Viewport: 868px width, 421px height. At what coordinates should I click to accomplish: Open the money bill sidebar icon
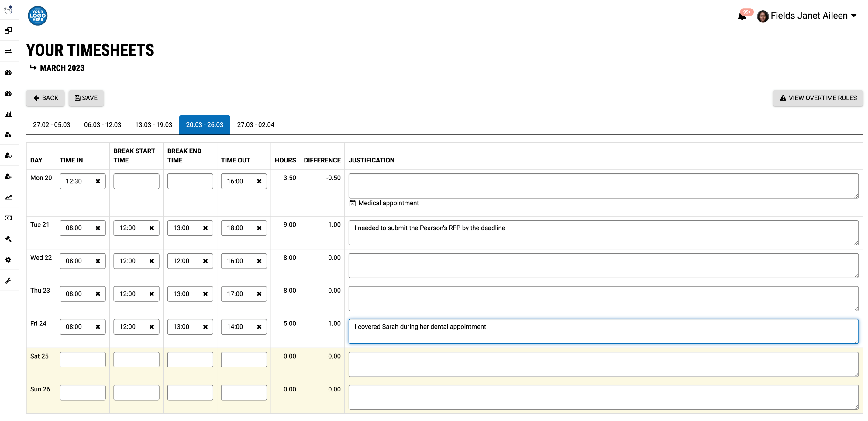[9, 218]
